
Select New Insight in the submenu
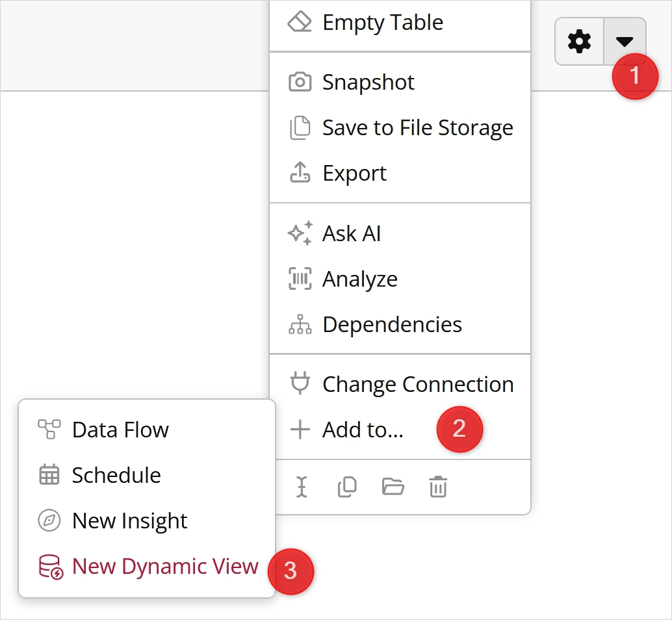(x=147, y=521)
